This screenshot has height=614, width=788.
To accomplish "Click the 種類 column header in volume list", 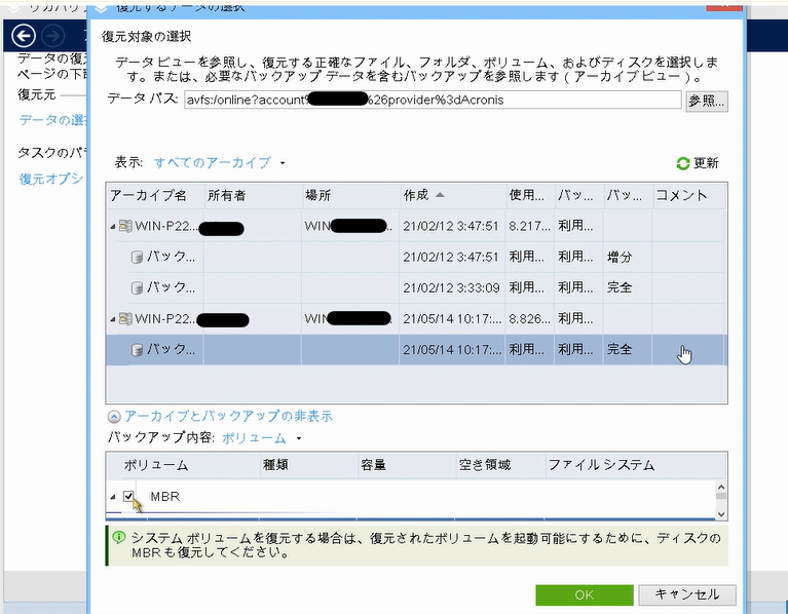I will [309, 465].
